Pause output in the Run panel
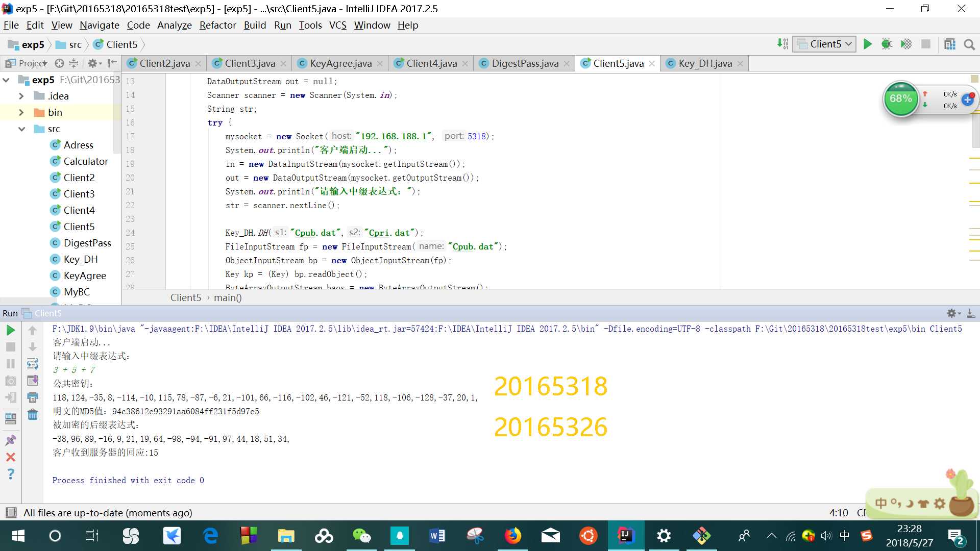 point(11,364)
